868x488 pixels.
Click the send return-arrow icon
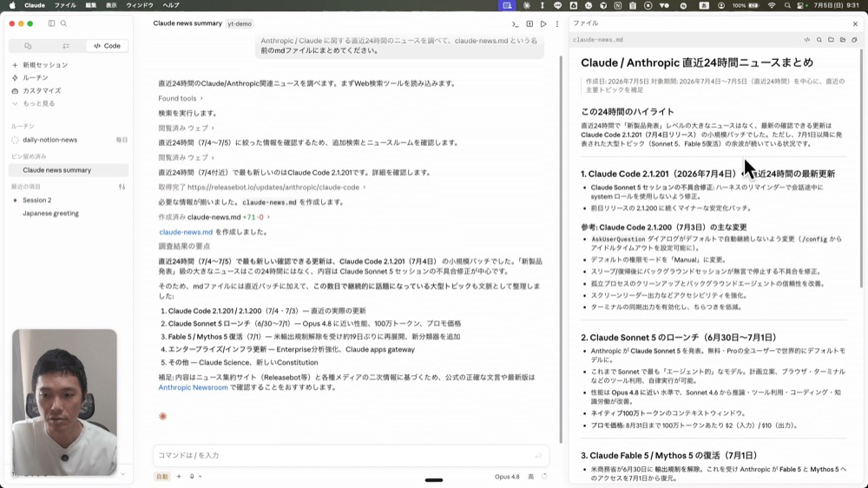[x=538, y=456]
